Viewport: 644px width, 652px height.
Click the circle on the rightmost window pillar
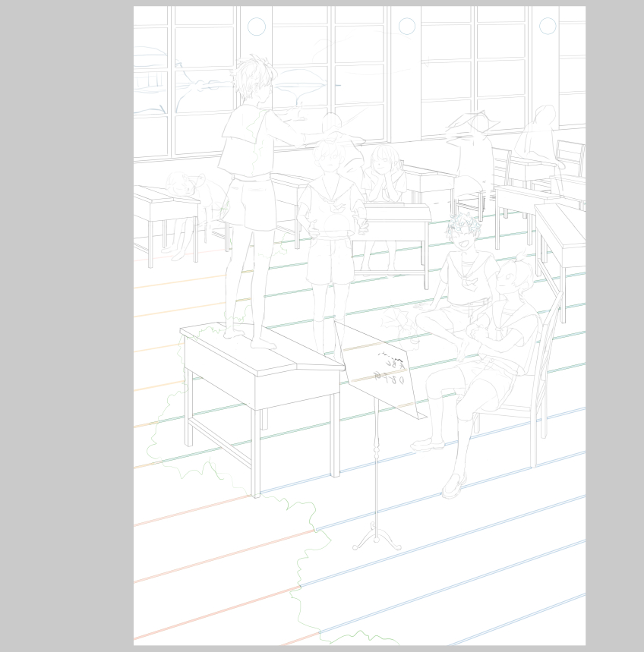click(548, 27)
